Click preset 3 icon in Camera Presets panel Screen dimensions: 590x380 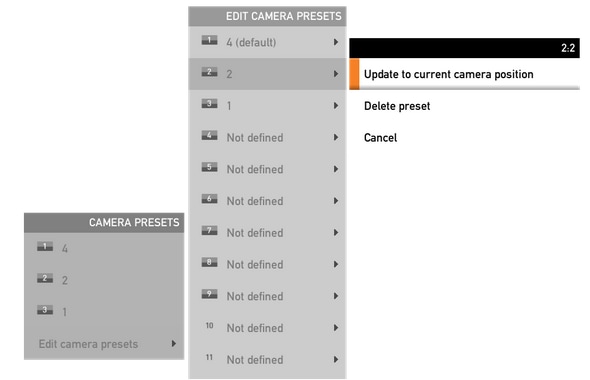tap(45, 310)
